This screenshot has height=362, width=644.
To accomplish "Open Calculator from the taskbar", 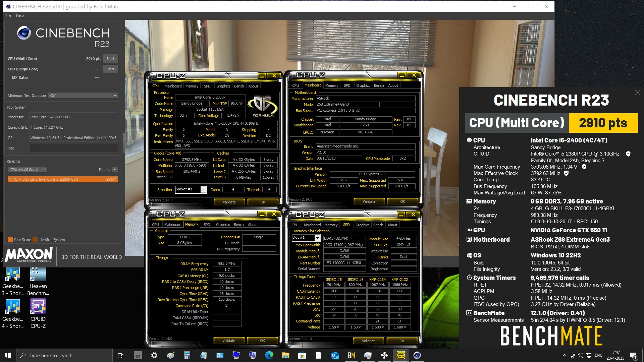I will tap(187, 355).
